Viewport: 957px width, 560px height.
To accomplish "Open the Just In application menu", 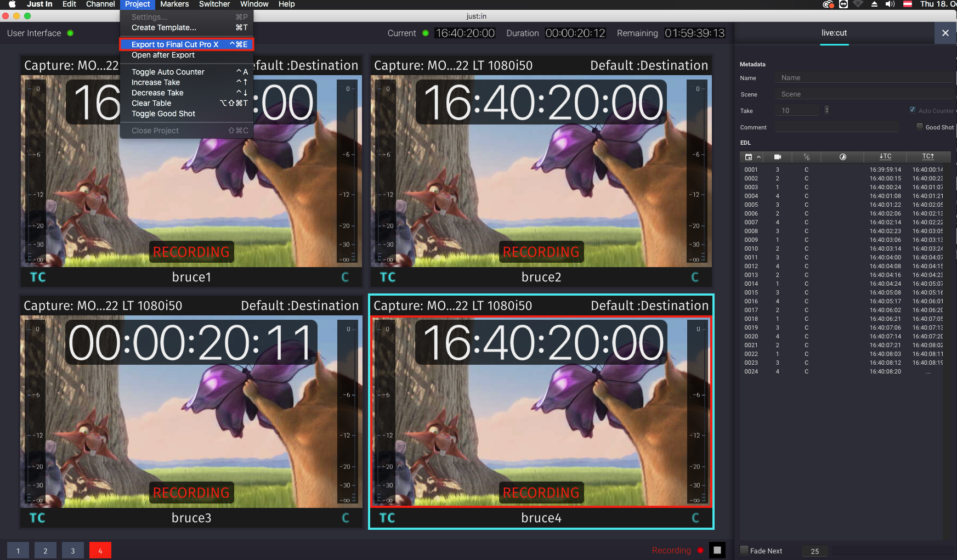I will click(39, 4).
